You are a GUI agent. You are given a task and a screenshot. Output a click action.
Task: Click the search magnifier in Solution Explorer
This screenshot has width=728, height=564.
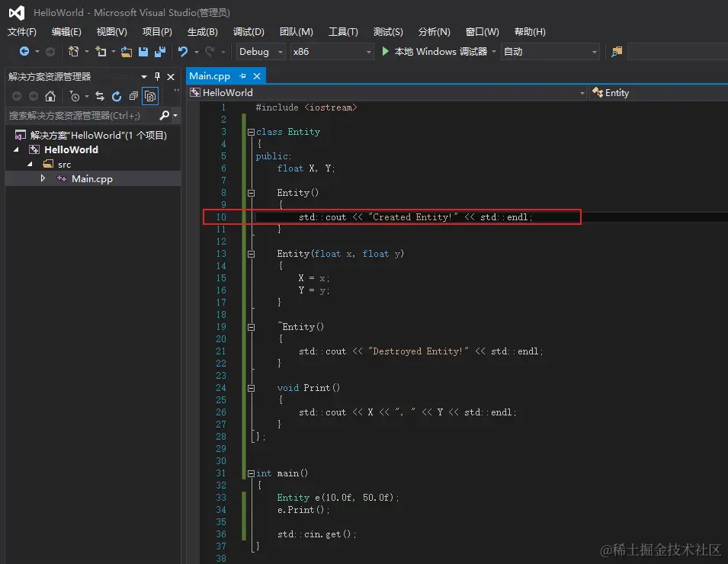tap(164, 115)
